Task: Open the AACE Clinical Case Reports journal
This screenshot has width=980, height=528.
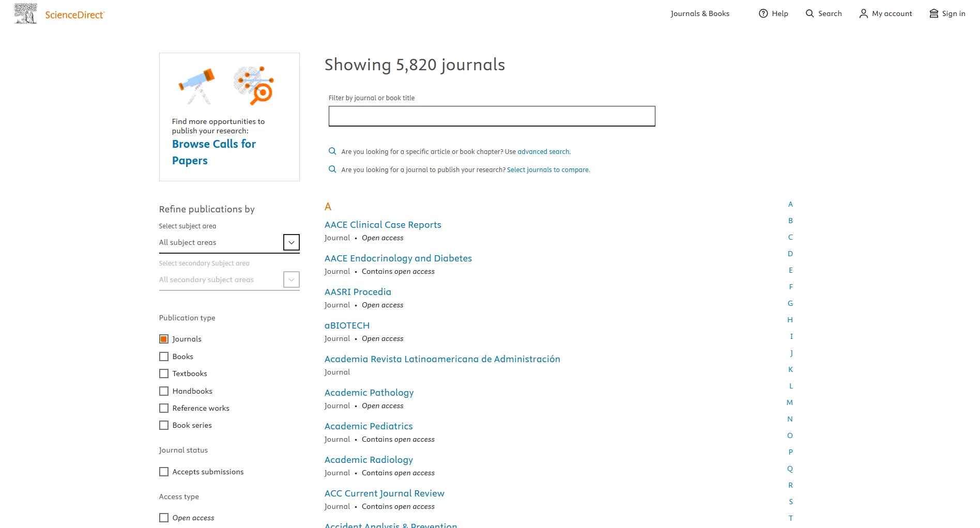Action: [x=382, y=224]
